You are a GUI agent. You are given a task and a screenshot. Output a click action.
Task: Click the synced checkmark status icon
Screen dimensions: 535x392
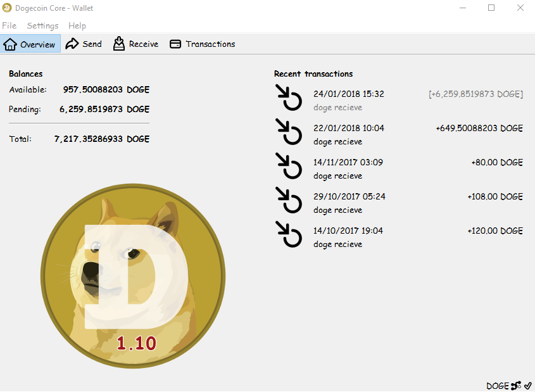tap(528, 386)
